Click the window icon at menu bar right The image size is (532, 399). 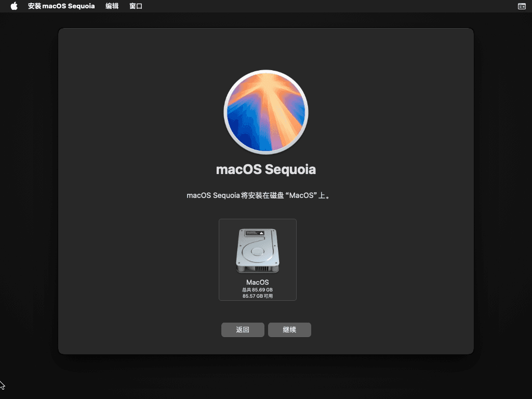pos(522,6)
